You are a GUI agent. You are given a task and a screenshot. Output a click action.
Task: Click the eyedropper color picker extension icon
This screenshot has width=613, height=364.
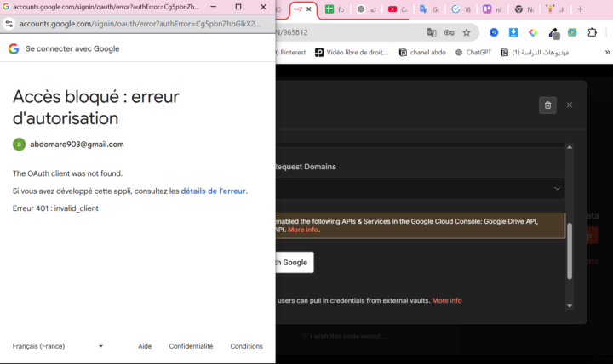(x=553, y=33)
